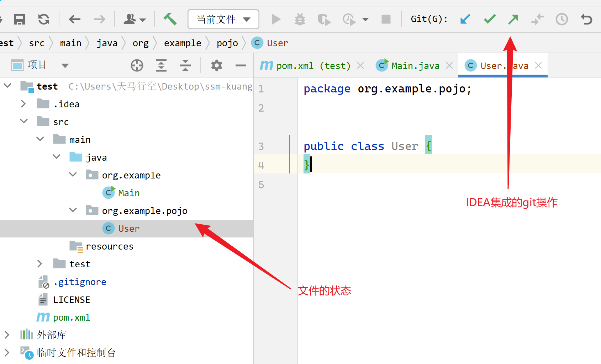Image resolution: width=601 pixels, height=364 pixels.
Task: Expand the test folder under src
Action: [x=40, y=264]
